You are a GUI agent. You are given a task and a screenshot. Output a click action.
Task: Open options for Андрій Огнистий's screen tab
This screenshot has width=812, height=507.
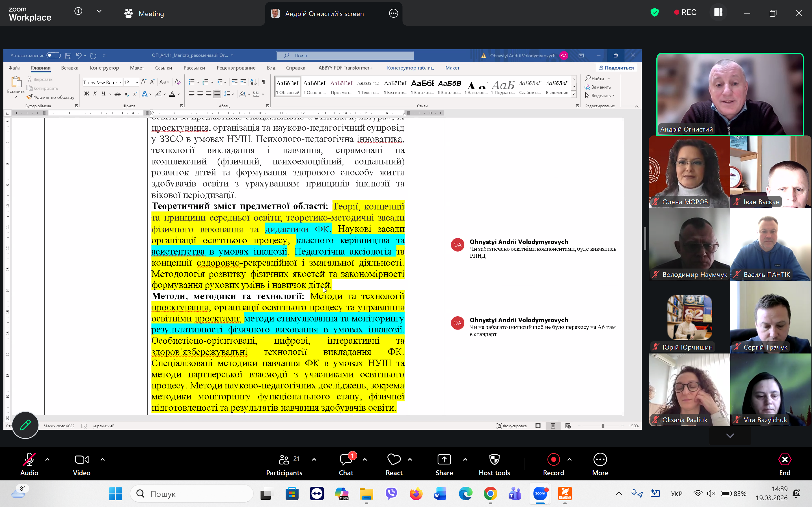(x=394, y=14)
